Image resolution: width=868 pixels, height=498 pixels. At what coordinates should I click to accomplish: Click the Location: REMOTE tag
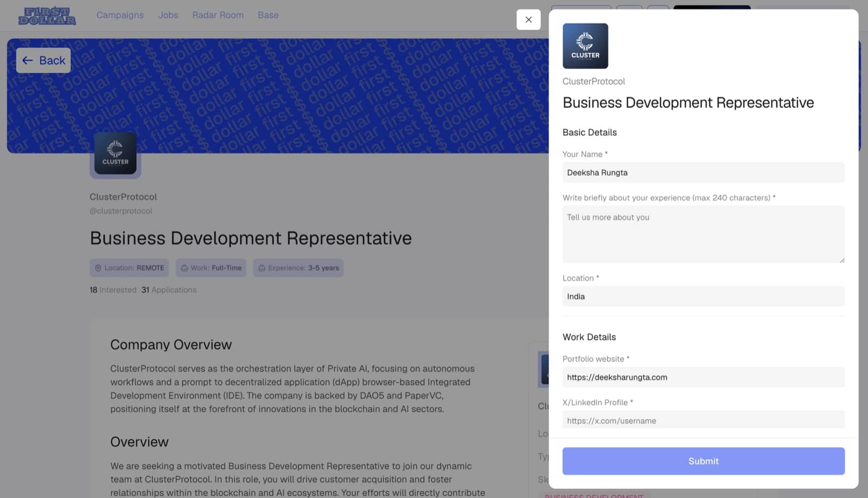coord(129,268)
